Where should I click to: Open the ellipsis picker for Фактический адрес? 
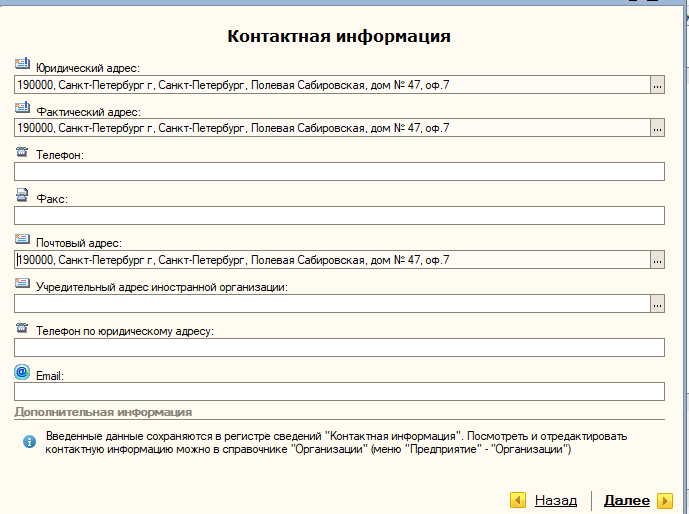pyautogui.click(x=657, y=128)
